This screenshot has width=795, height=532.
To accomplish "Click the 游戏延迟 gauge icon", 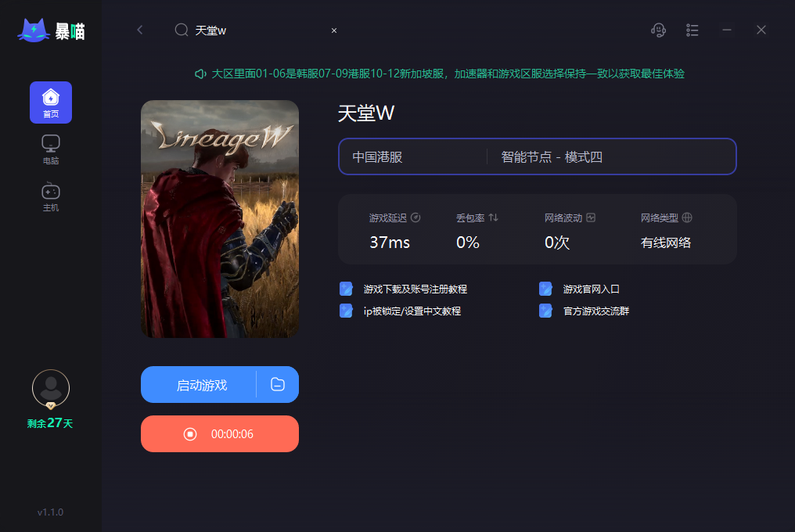I will (x=415, y=217).
